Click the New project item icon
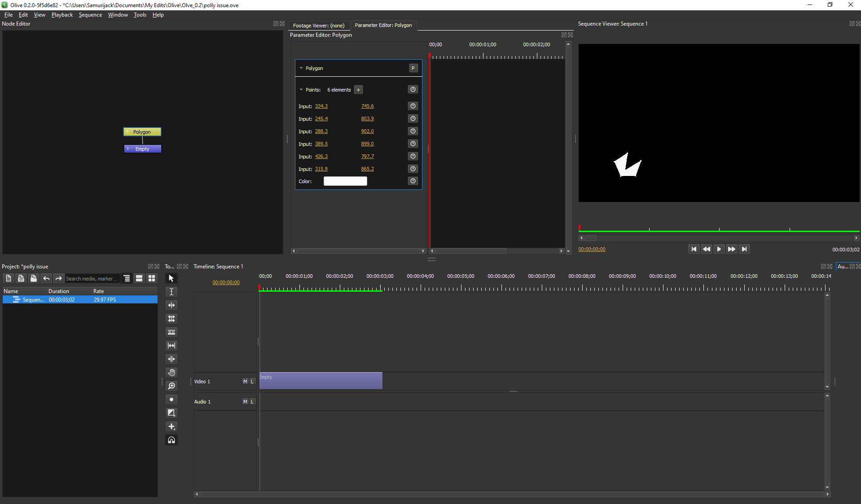This screenshot has width=861, height=504. tap(9, 278)
